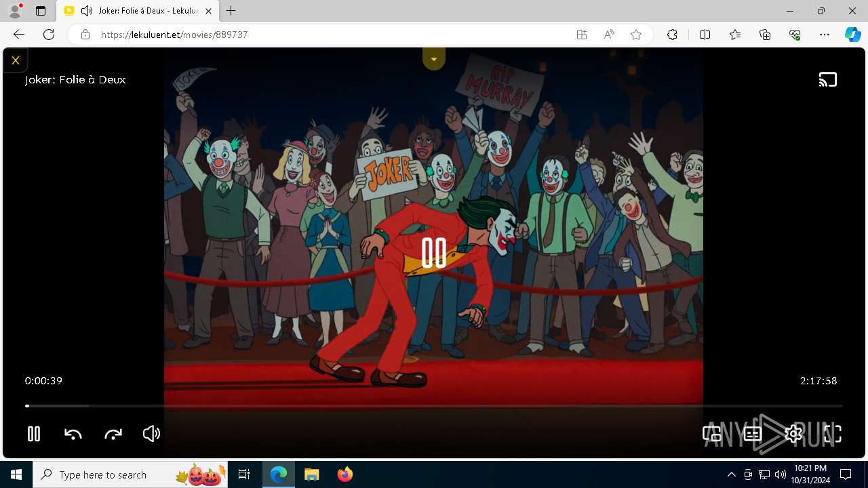
Task: Open picture-in-picture mode in the player
Action: [712, 434]
